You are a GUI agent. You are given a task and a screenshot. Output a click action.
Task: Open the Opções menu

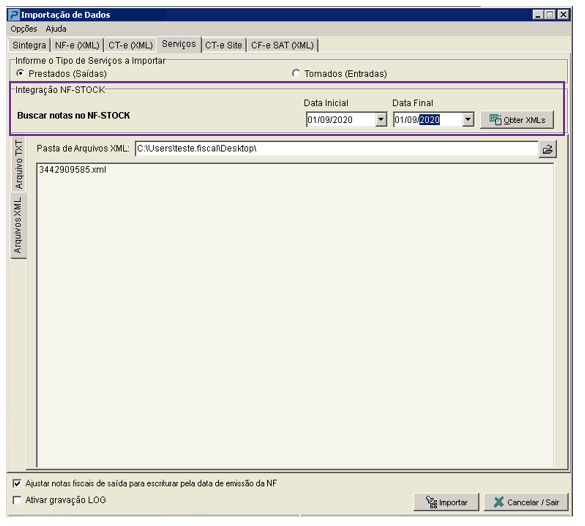point(24,29)
